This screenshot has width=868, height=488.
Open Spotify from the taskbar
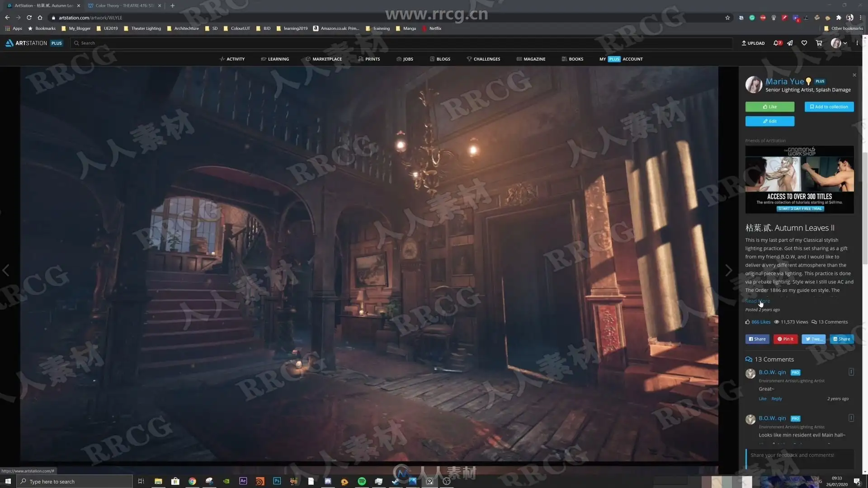click(362, 481)
